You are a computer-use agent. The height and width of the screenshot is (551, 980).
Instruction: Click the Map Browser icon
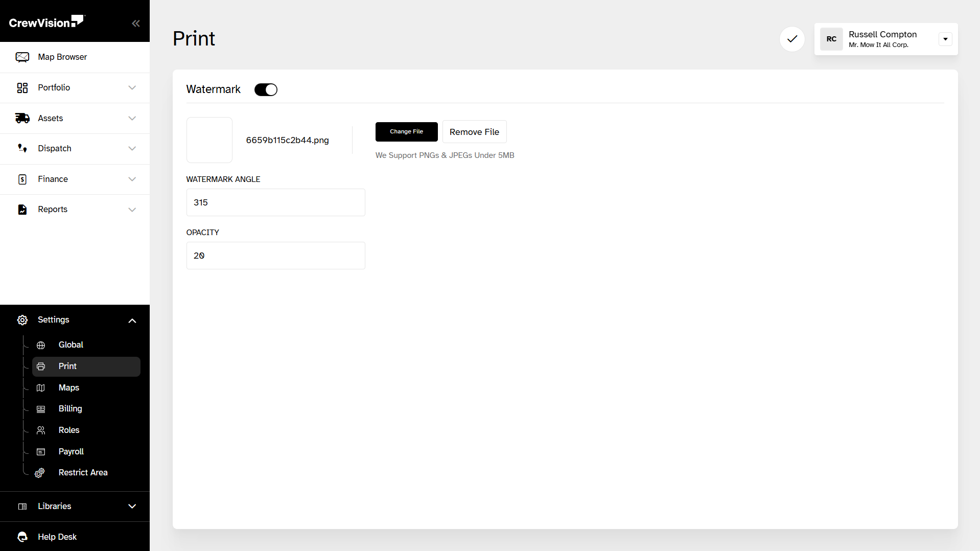click(x=22, y=57)
